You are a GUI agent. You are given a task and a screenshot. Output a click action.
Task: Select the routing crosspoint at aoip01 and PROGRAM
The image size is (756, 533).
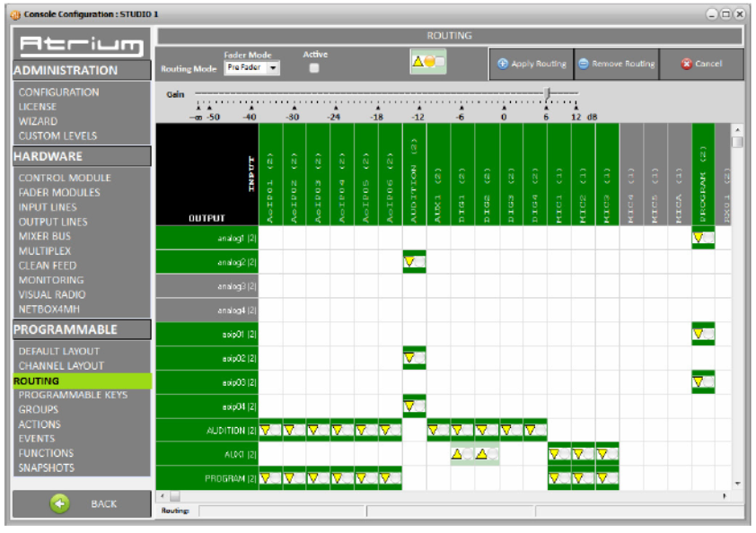coord(703,334)
